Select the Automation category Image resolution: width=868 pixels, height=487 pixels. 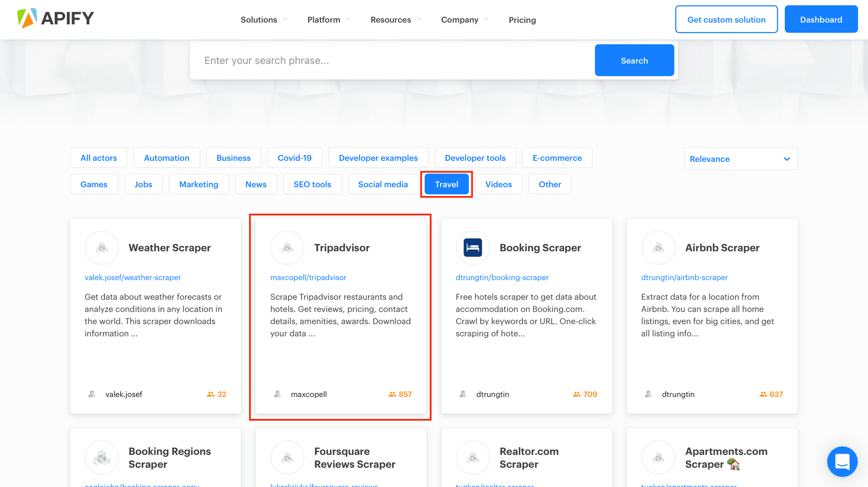(167, 158)
